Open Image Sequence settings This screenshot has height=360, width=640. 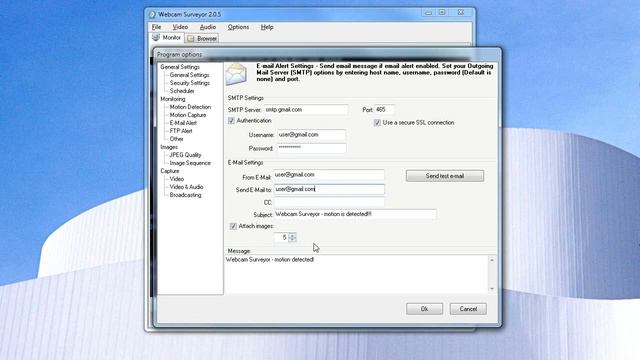coord(190,163)
